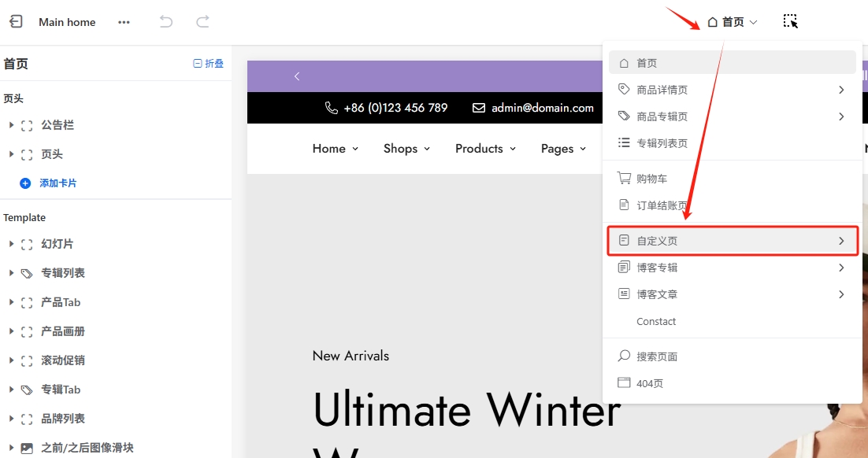Select the 之前/之后图像滑块 section
868x458 pixels.
point(87,448)
